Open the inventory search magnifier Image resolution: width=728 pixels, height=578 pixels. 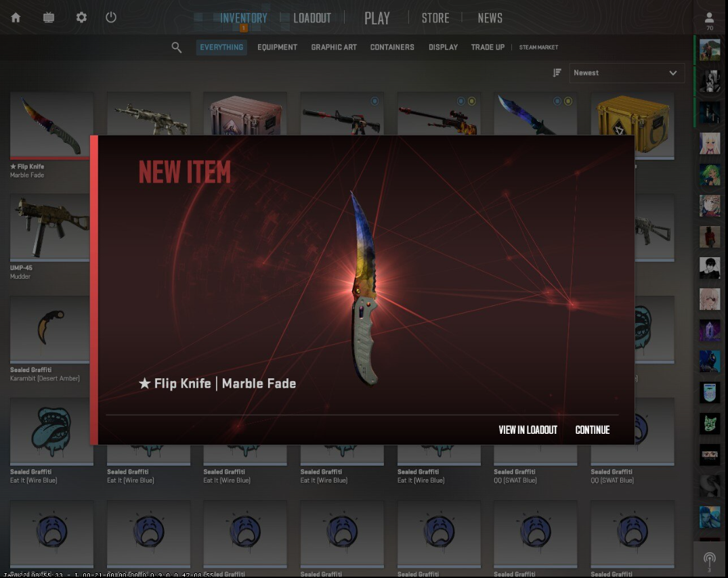pos(177,47)
